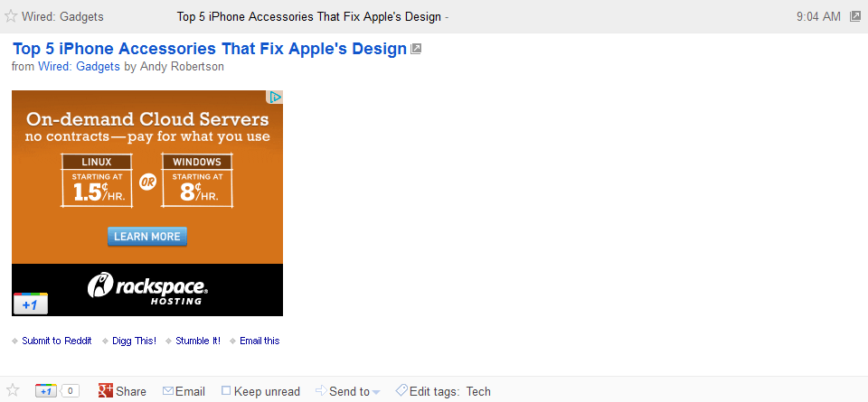Click the +1 button in bottom toolbar
868x402 pixels.
[x=46, y=391]
